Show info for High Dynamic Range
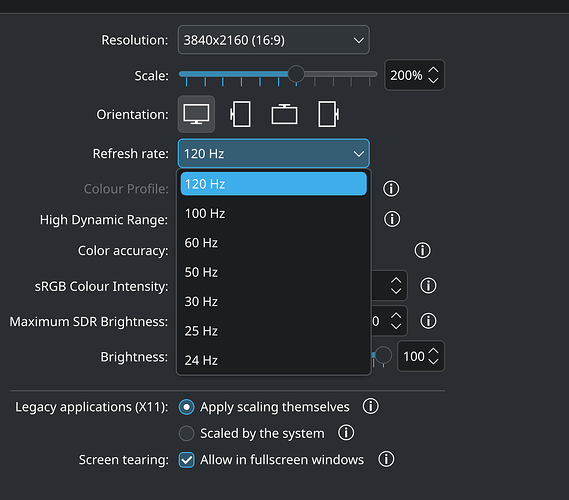The width and height of the screenshot is (569, 500). 392,219
